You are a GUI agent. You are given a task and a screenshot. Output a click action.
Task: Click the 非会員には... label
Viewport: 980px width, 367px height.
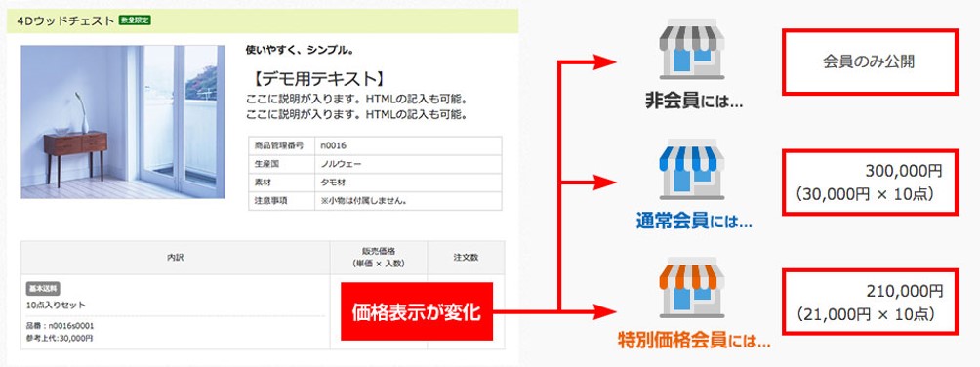694,102
